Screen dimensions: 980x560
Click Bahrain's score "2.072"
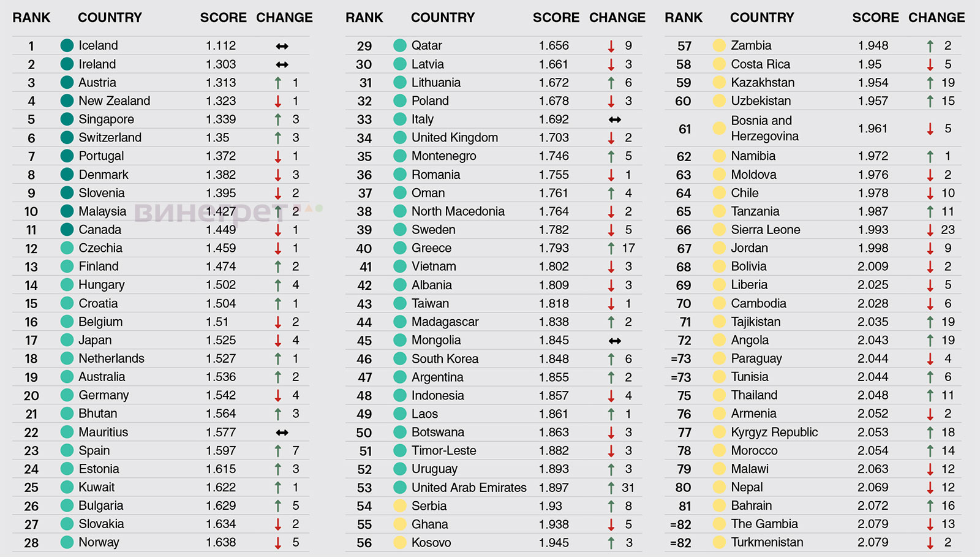[873, 506]
